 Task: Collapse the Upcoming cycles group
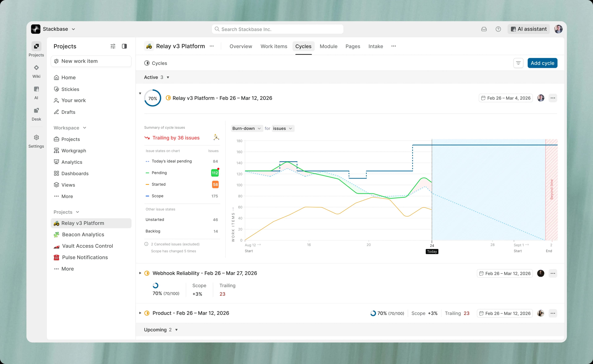(x=176, y=330)
